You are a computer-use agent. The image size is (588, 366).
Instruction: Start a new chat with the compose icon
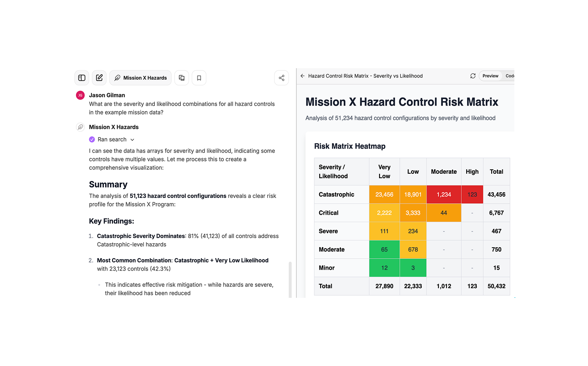(x=99, y=78)
